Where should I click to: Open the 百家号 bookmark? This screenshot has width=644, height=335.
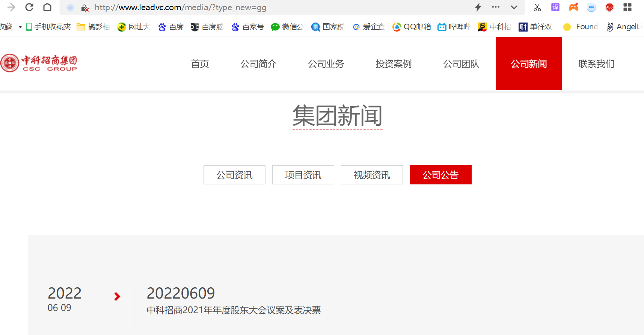(x=247, y=27)
